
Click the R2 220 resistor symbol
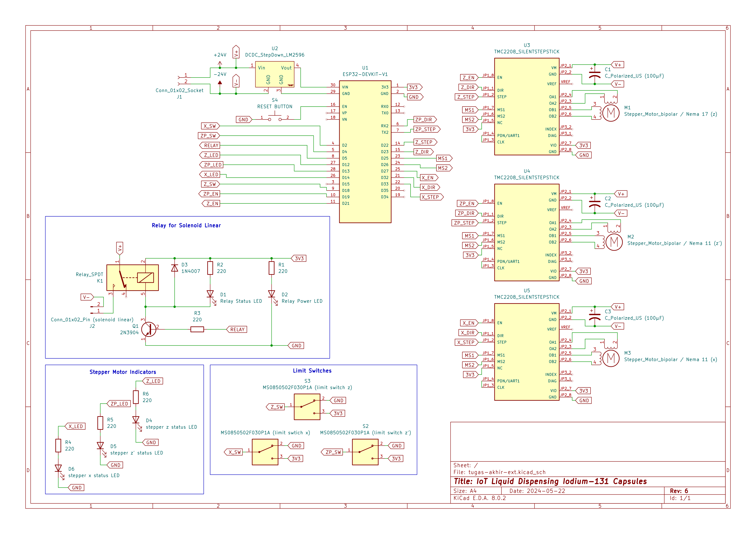point(210,268)
